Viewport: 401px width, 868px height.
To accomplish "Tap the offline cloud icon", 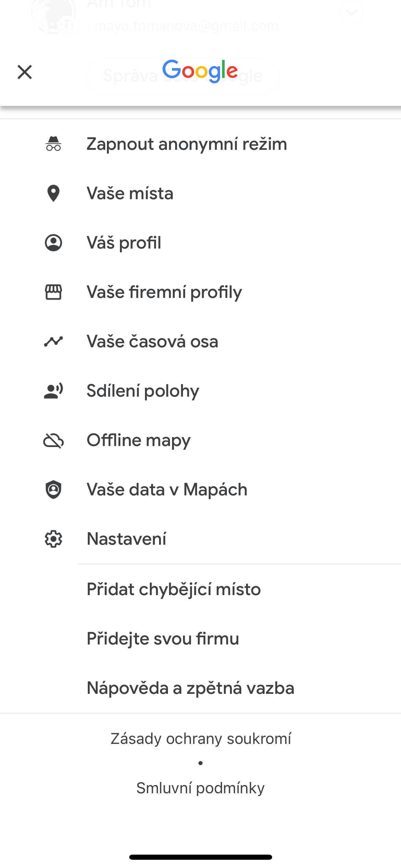I will [53, 440].
